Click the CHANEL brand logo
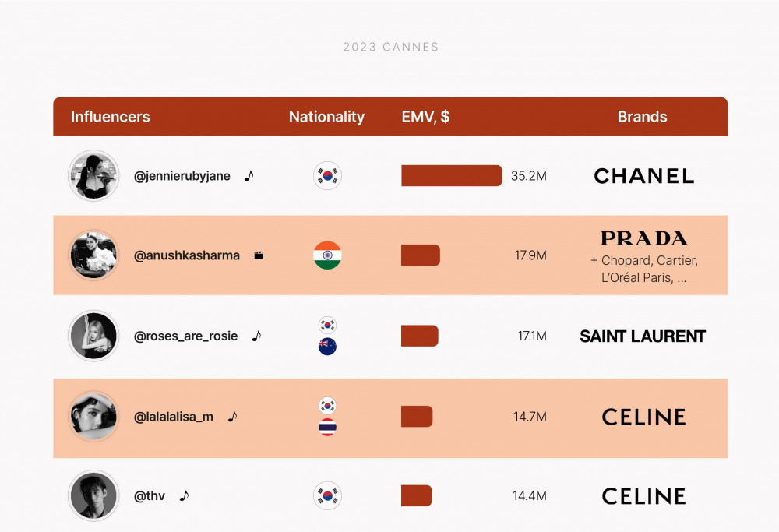 644,176
